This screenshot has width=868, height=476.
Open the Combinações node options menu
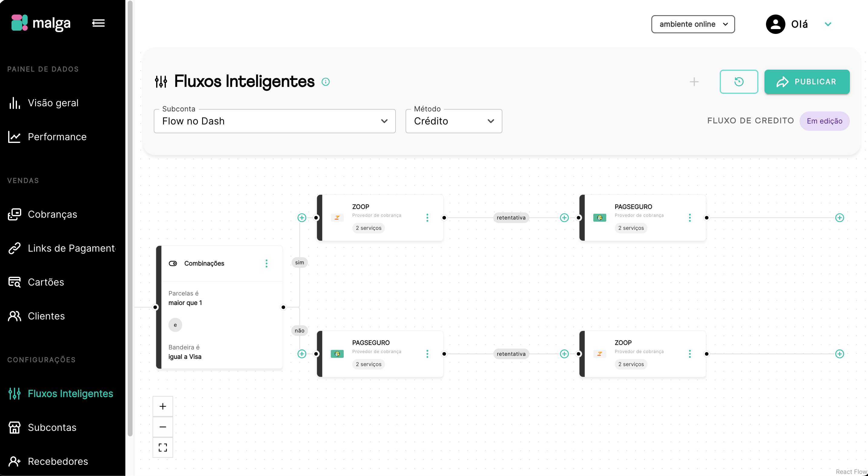pos(266,263)
